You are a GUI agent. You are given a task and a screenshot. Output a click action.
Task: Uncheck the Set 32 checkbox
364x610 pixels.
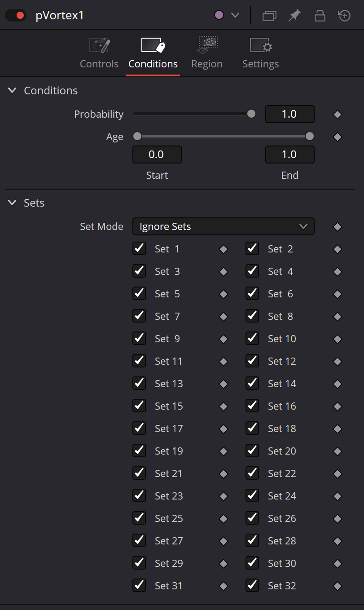[x=252, y=585]
